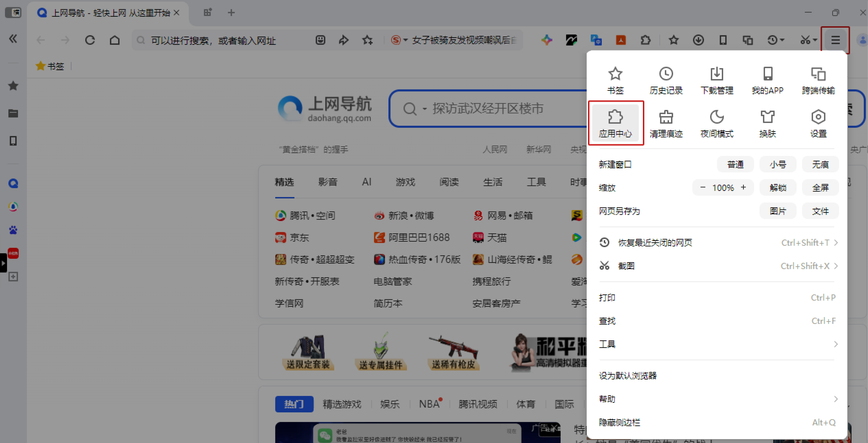Open 应用中心 app center

pos(615,123)
